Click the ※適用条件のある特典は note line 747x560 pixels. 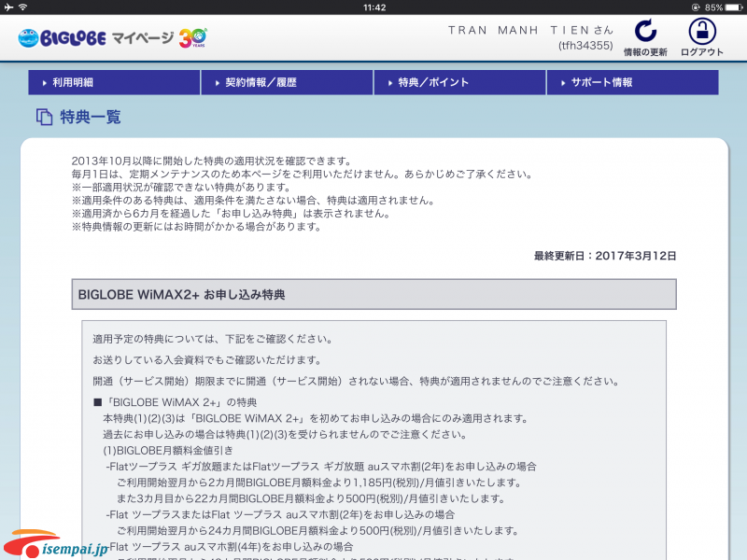253,201
